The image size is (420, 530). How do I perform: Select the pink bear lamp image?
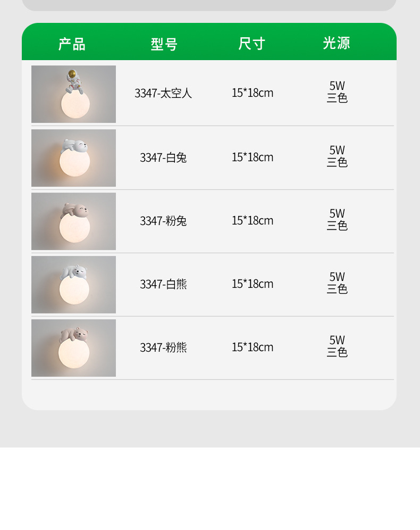[73, 348]
